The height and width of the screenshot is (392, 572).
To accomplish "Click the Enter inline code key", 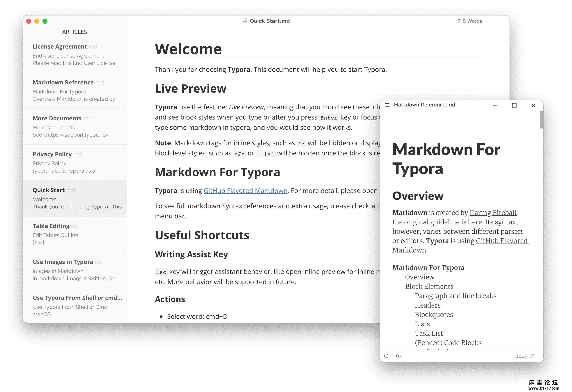I will click(x=329, y=117).
